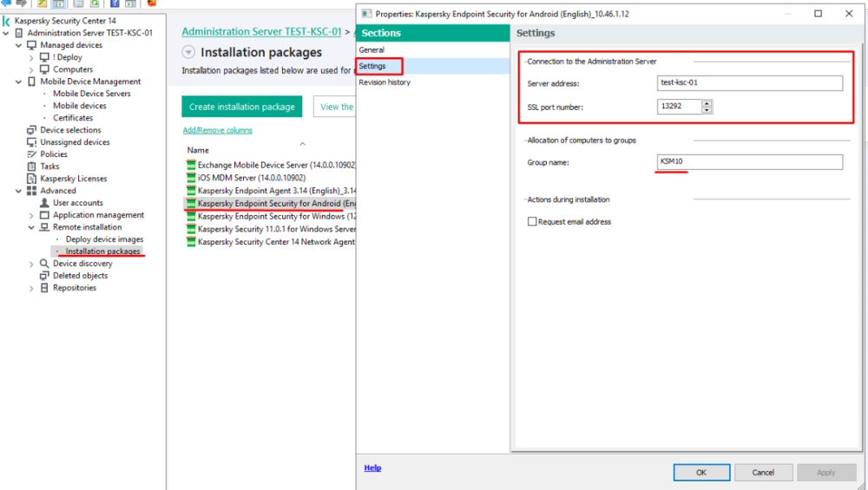This screenshot has width=868, height=490.
Task: Expand the ! Deploy group
Action: [31, 57]
